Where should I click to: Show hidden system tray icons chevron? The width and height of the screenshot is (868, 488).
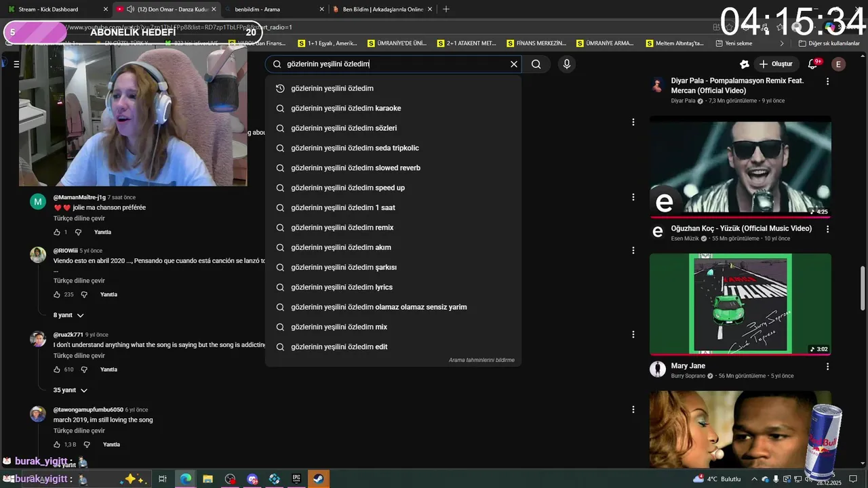tap(754, 479)
